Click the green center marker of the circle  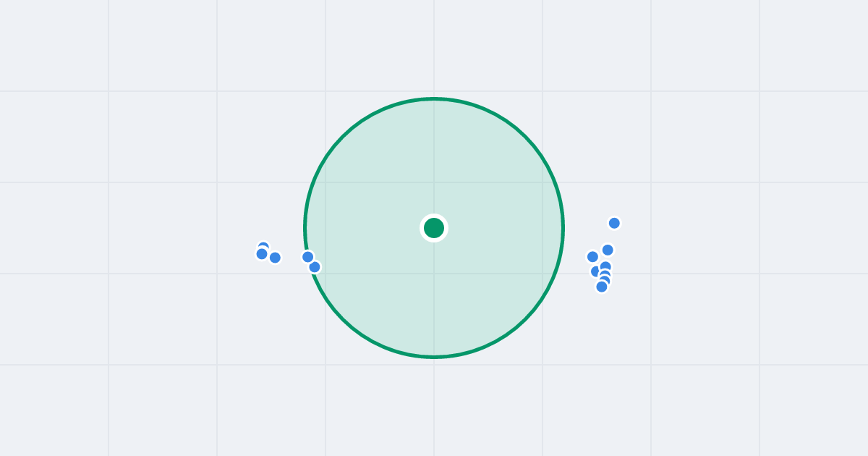(434, 228)
